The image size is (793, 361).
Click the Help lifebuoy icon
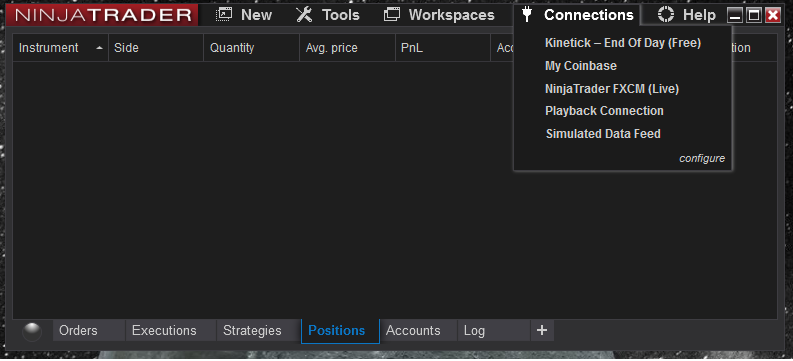coord(666,15)
